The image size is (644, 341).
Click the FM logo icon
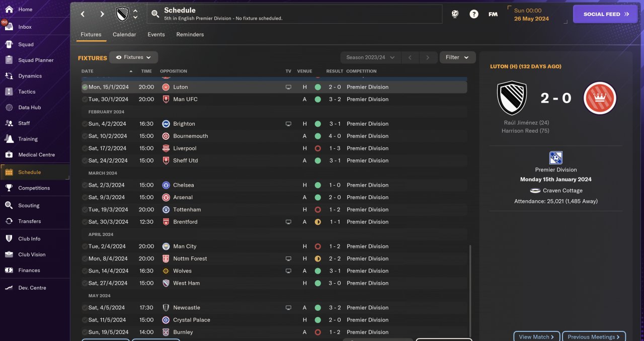(x=493, y=14)
